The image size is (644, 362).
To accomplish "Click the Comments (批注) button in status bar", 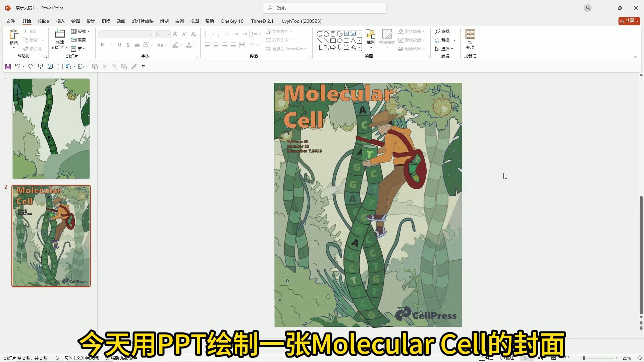I will click(x=507, y=358).
